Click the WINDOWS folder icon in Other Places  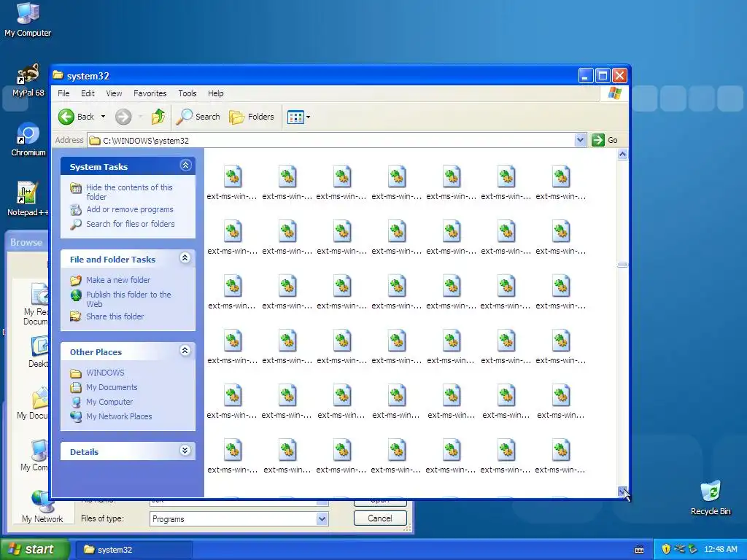[76, 373]
